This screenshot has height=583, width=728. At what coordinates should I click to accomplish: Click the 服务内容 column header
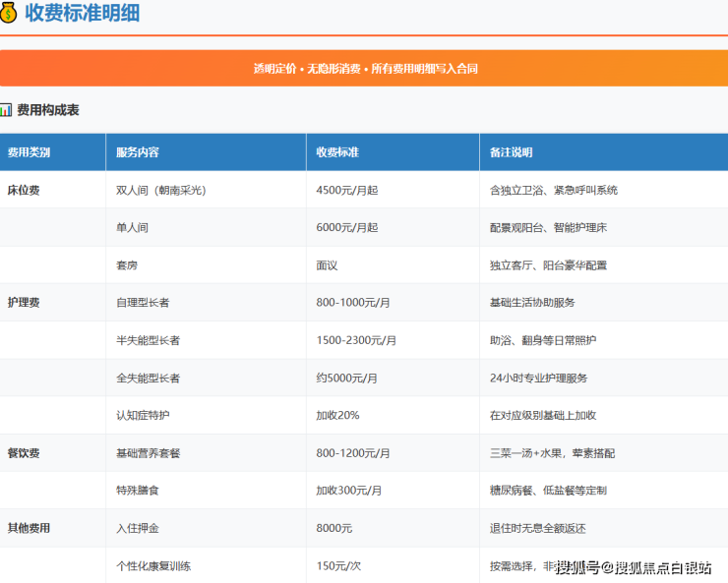point(138,152)
